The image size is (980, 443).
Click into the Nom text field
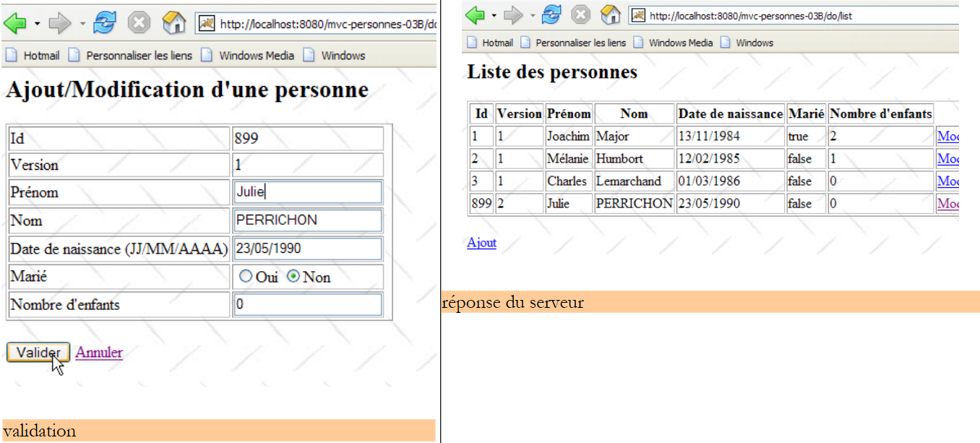[308, 220]
